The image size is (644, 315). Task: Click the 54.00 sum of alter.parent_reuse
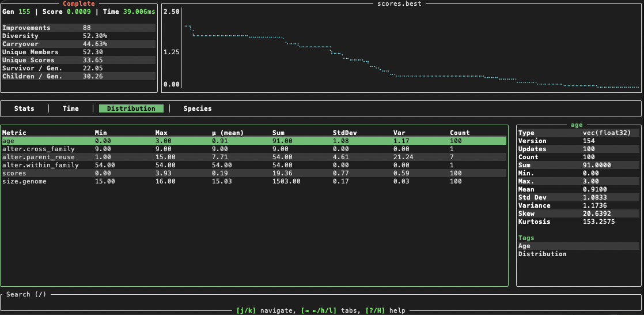pyautogui.click(x=282, y=157)
